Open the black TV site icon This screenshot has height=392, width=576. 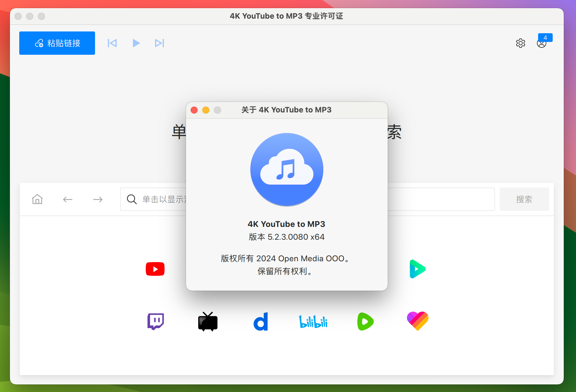click(208, 322)
